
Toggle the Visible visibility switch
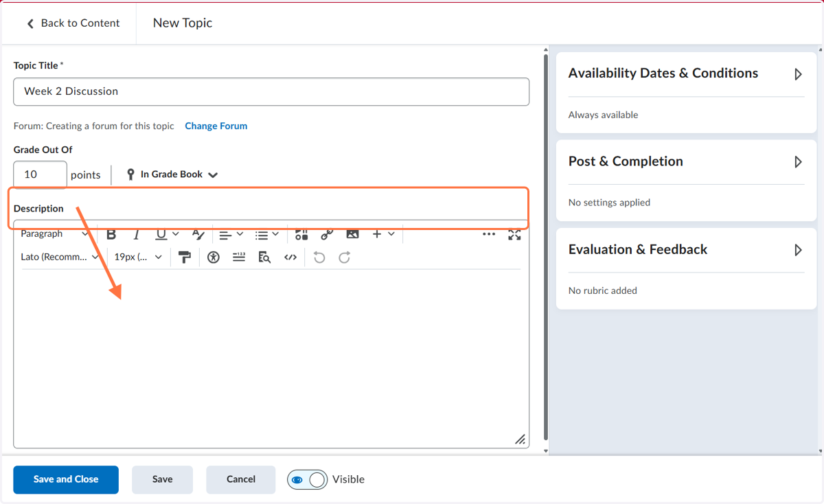click(307, 480)
